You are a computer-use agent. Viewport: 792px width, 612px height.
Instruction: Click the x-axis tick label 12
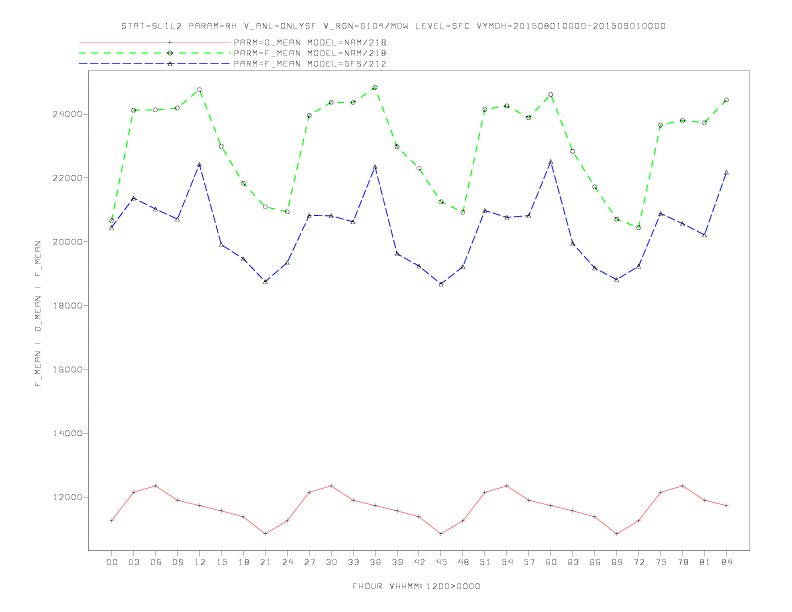point(200,562)
